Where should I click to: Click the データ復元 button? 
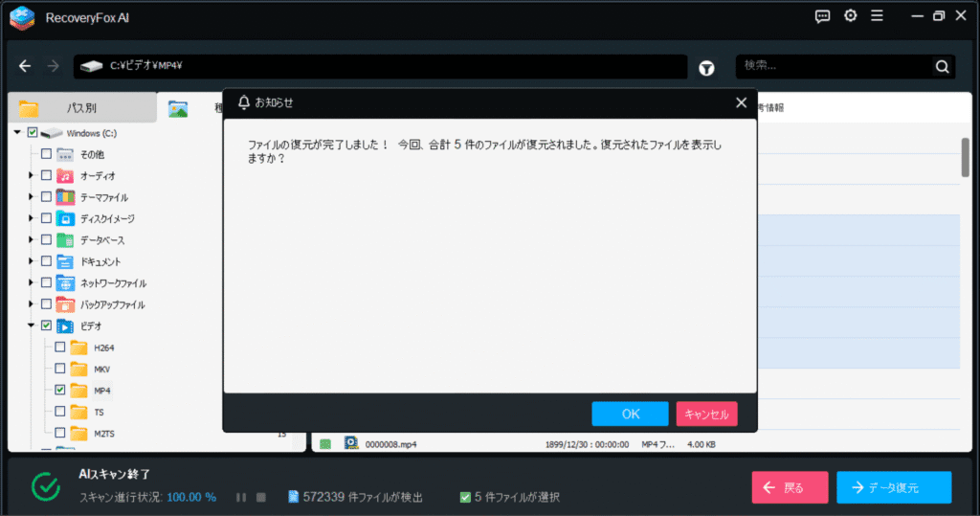point(895,487)
